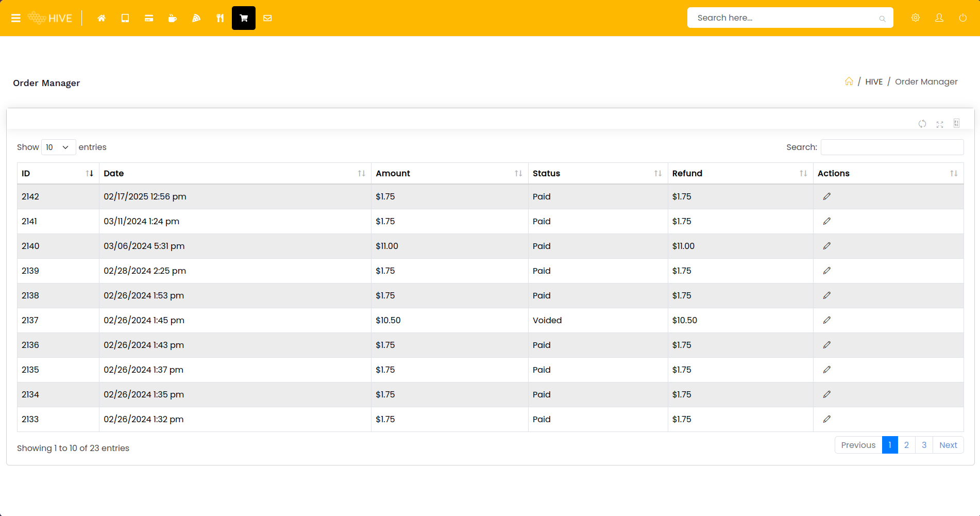Go to the Previous page
980x516 pixels.
858,445
